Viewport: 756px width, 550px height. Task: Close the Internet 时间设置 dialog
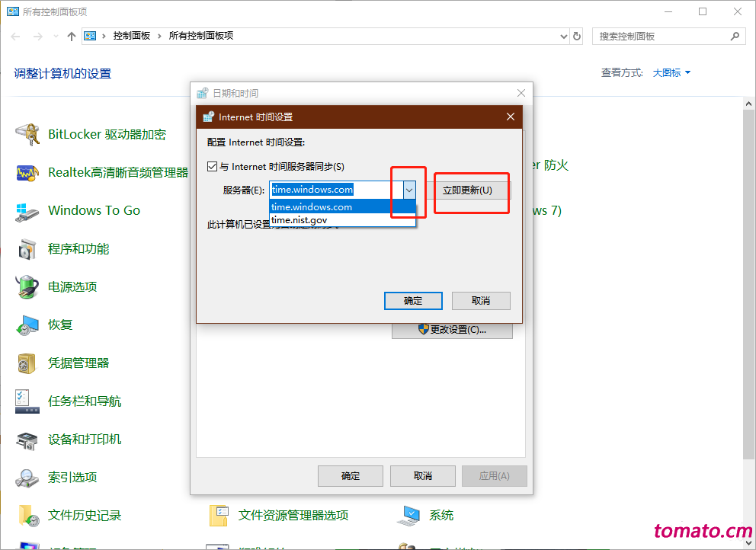pyautogui.click(x=511, y=117)
